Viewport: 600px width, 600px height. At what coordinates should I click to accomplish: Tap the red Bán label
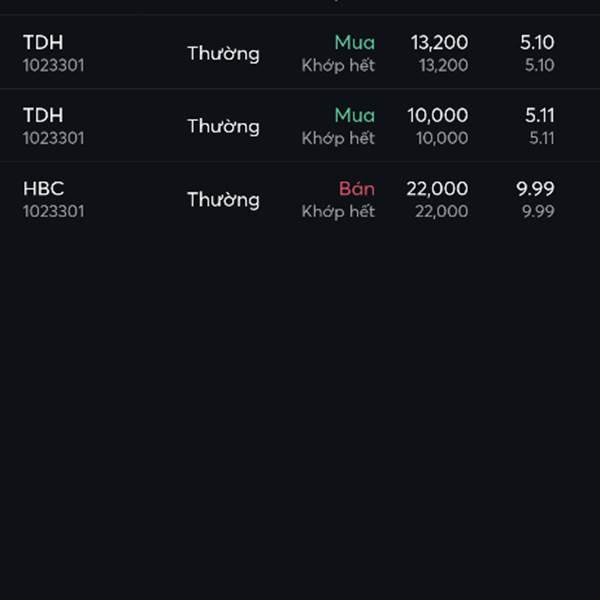coord(357,188)
